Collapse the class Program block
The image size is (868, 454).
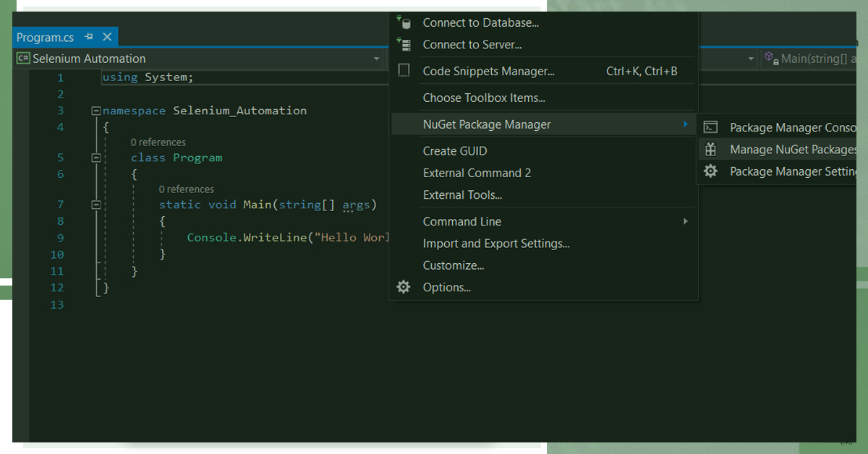(x=96, y=158)
